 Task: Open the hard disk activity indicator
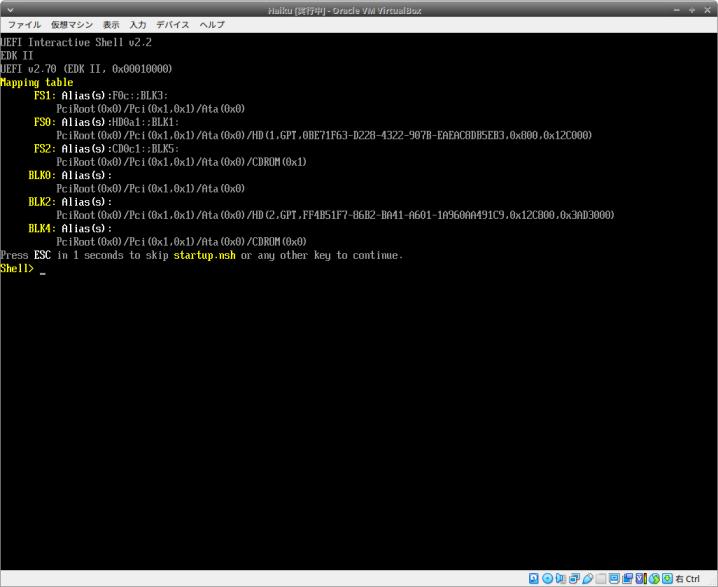533,578
